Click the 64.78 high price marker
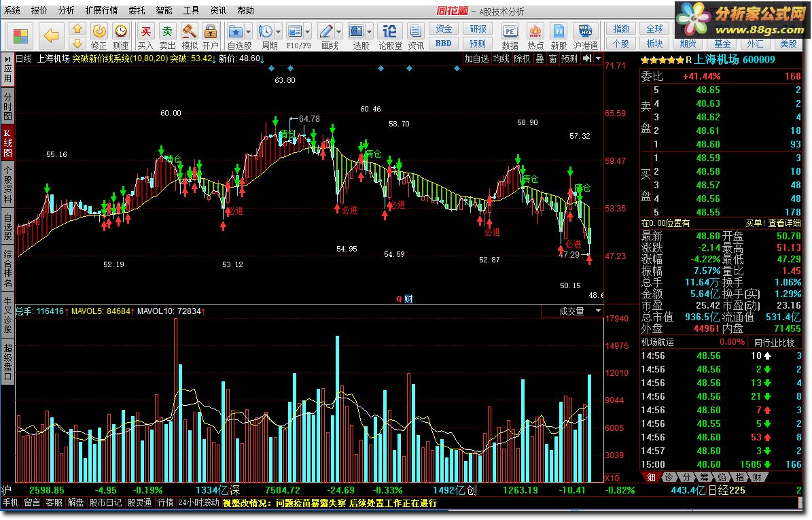812x520 pixels. click(309, 118)
